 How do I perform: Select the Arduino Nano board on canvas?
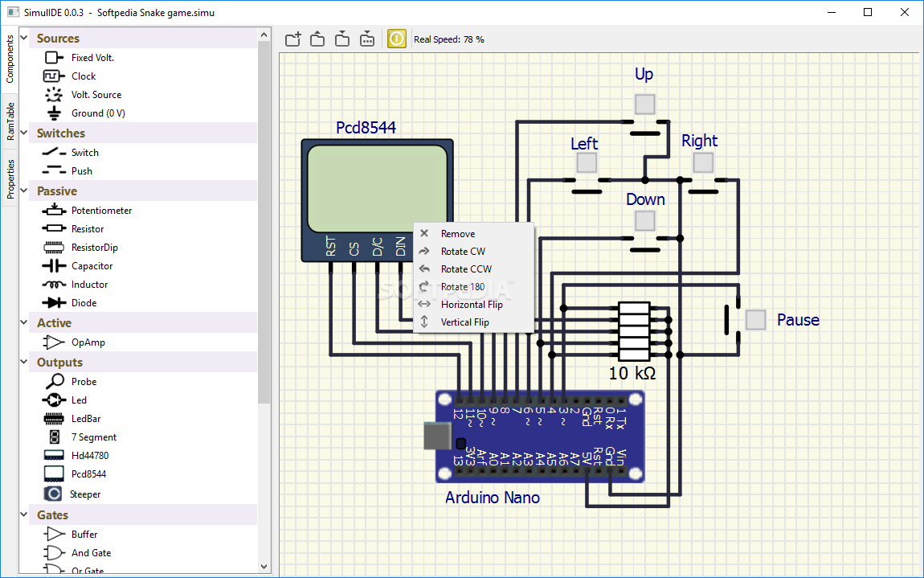pos(539,437)
